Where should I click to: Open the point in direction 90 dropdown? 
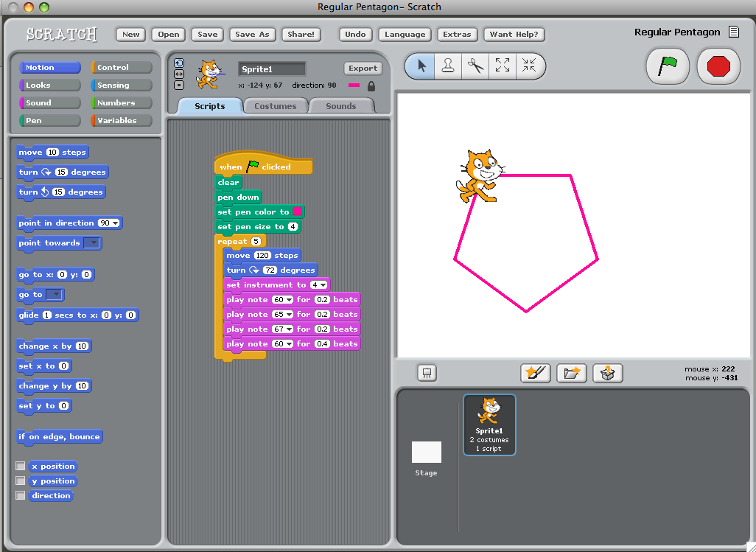[x=116, y=223]
